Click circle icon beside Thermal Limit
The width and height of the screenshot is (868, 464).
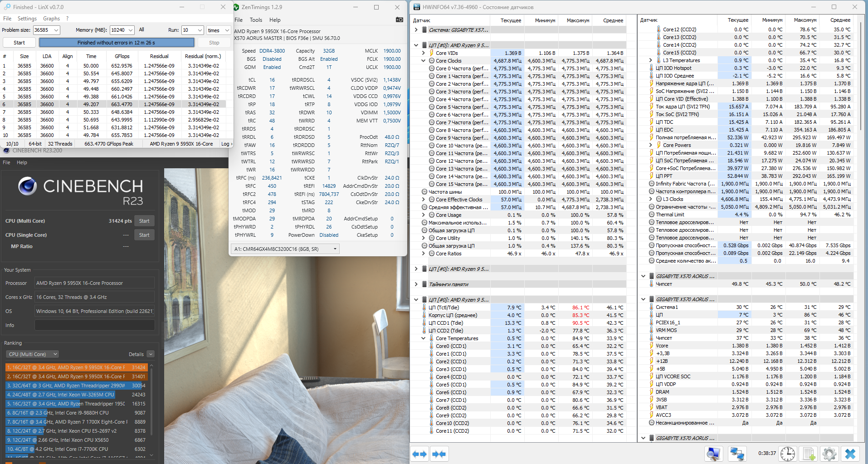click(x=652, y=215)
